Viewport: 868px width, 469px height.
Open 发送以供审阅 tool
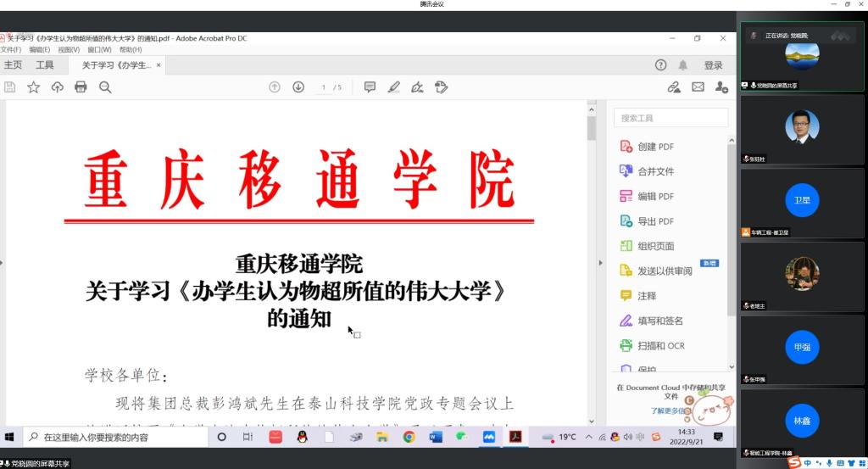[x=656, y=271]
